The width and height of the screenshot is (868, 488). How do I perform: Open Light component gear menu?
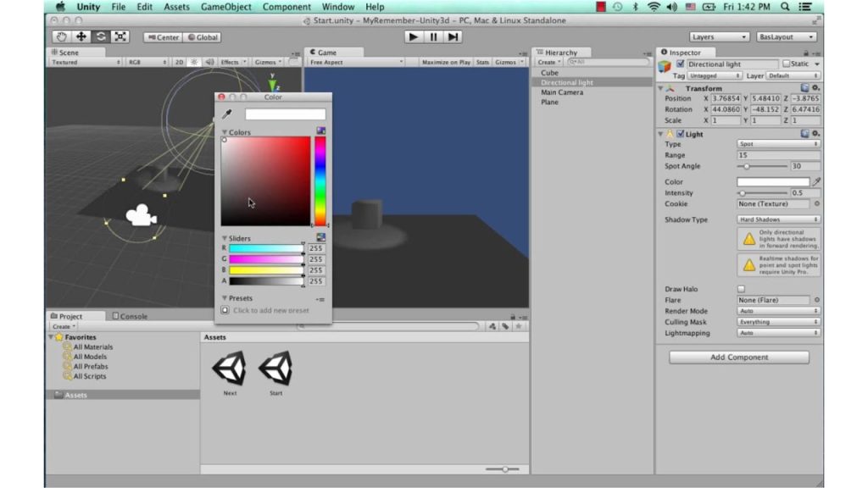pyautogui.click(x=815, y=133)
